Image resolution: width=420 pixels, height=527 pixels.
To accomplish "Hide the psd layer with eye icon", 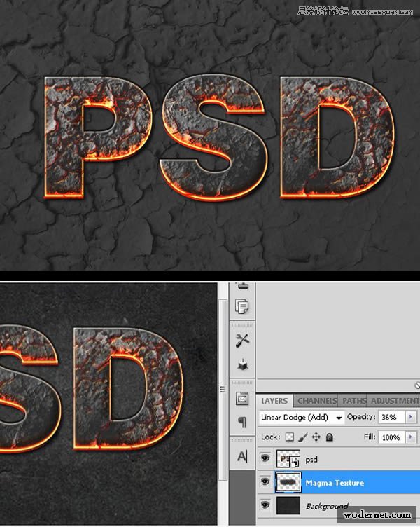I will pyautogui.click(x=265, y=458).
